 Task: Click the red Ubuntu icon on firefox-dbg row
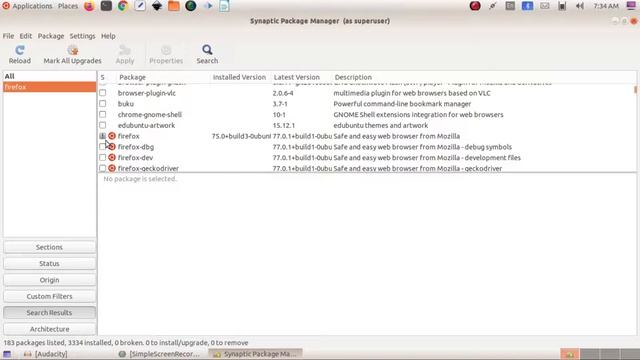112,147
